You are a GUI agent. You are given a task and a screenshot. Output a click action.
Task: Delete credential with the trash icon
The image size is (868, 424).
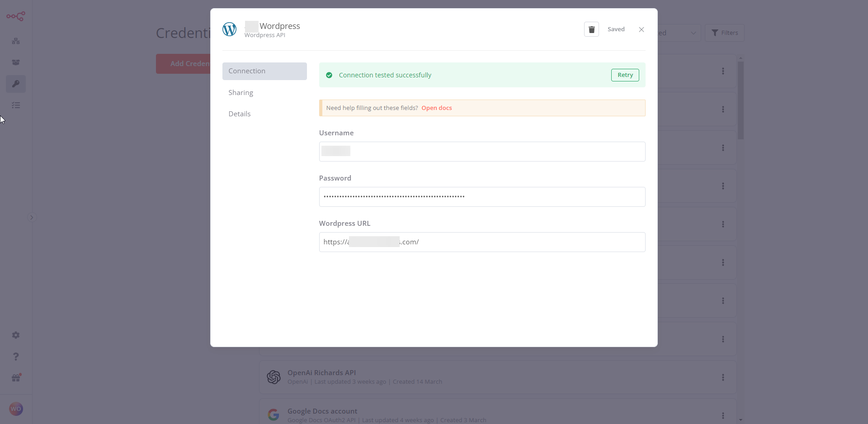[591, 29]
